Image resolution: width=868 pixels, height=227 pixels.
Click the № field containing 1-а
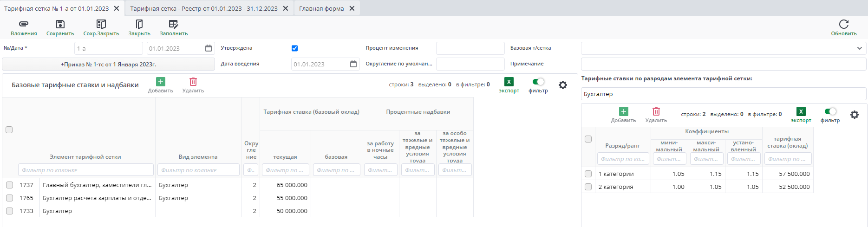pos(109,48)
